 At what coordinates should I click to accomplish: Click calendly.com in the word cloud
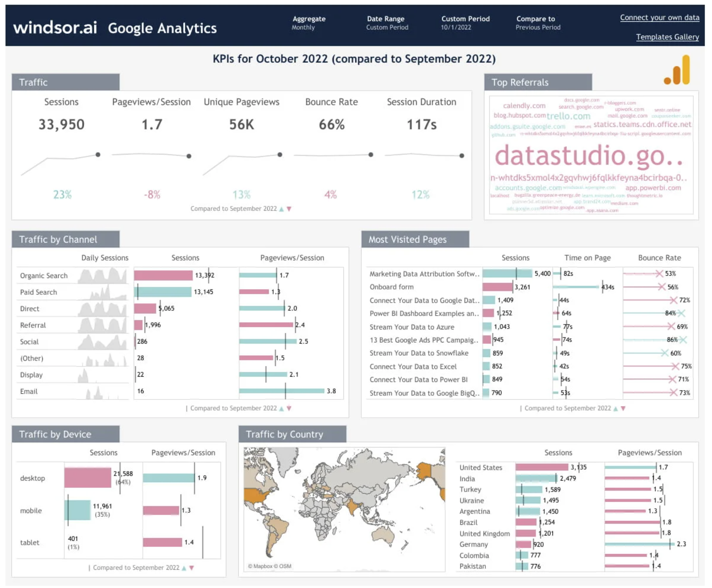pos(524,106)
